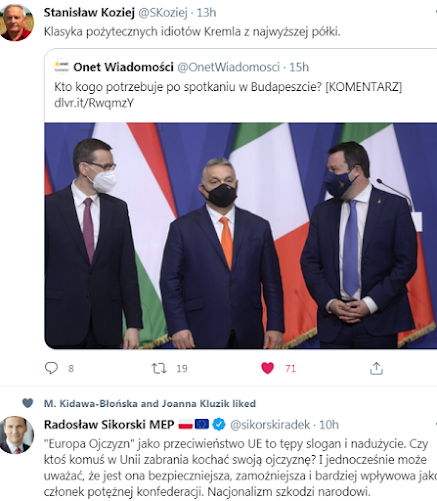Click Sikorski's blue verified badge
This screenshot has width=437, height=501.
pos(219,424)
